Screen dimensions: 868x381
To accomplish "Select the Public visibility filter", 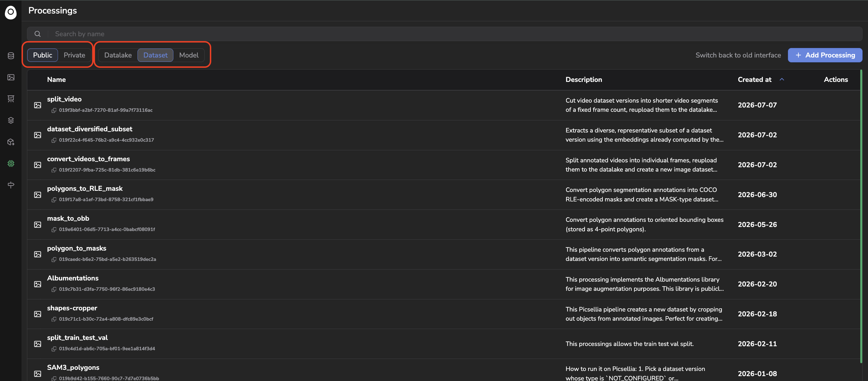I will click(42, 55).
